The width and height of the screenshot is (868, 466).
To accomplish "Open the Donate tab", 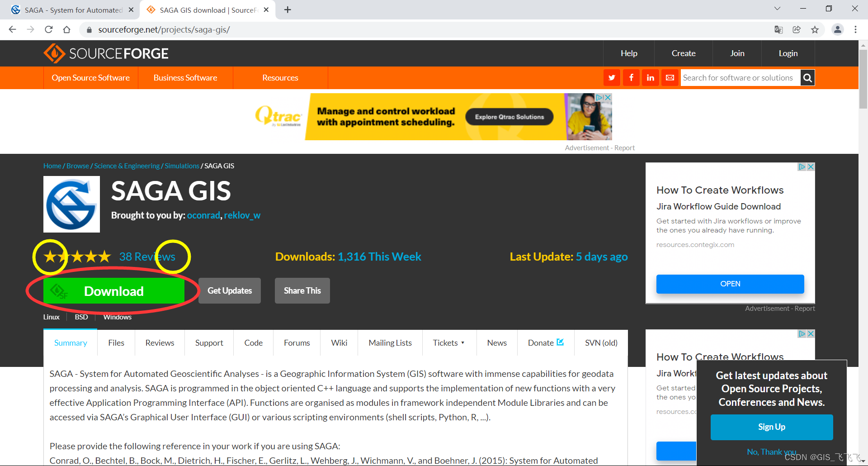I will [x=546, y=343].
